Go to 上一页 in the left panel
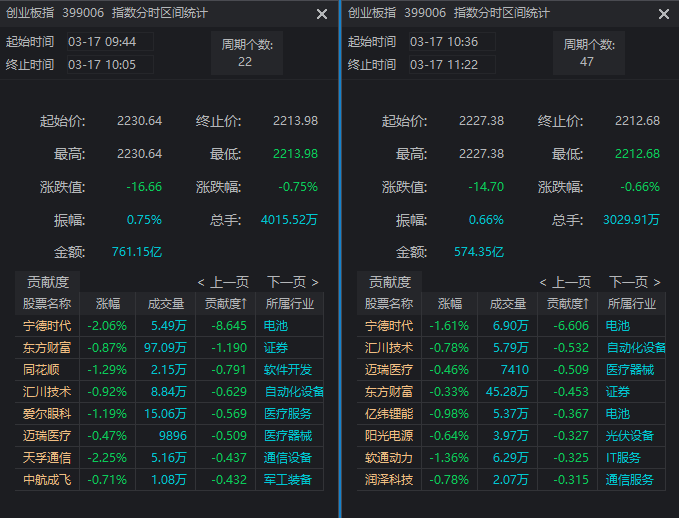This screenshot has width=679, height=518. [222, 282]
